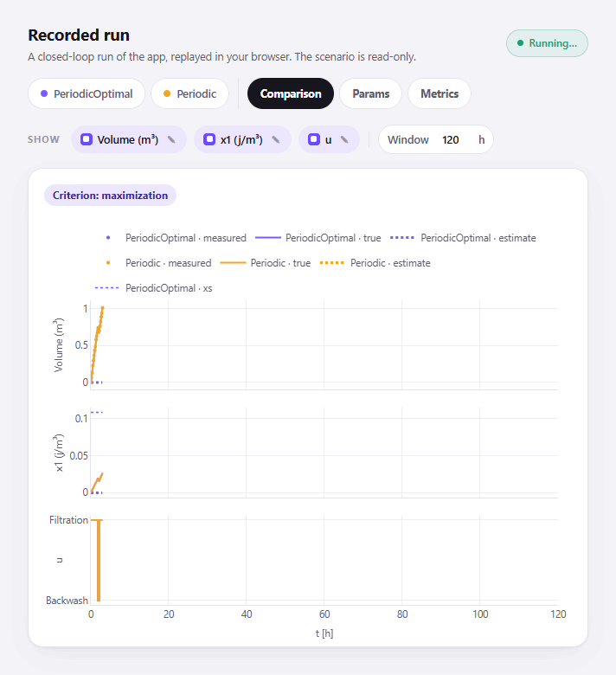Toggle legend entry Periodic · true

pos(265,262)
